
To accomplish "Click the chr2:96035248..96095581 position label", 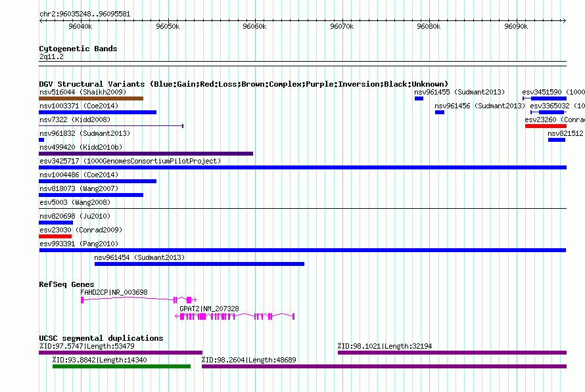I will [85, 14].
